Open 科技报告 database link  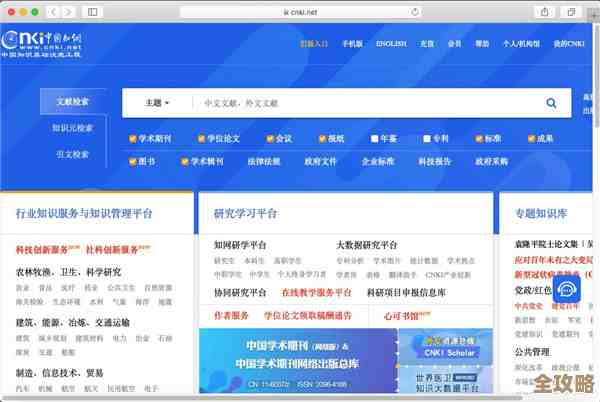pos(434,162)
